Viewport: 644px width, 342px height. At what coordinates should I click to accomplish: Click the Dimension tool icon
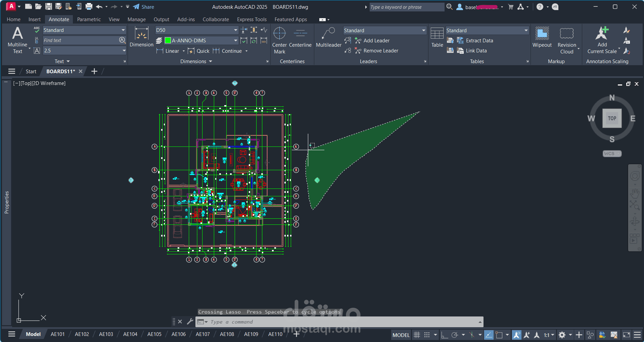click(141, 34)
